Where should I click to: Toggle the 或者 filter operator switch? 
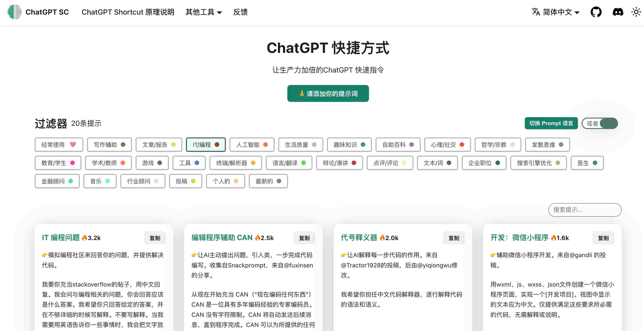(x=600, y=123)
